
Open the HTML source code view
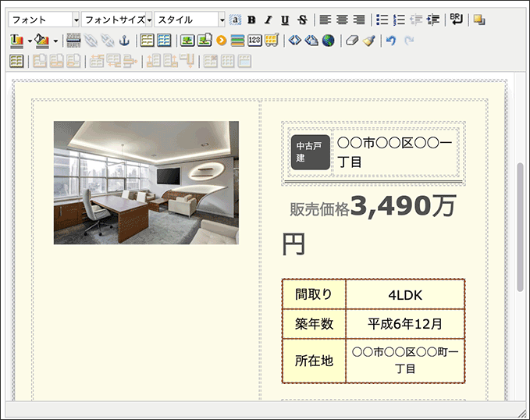pos(295,41)
